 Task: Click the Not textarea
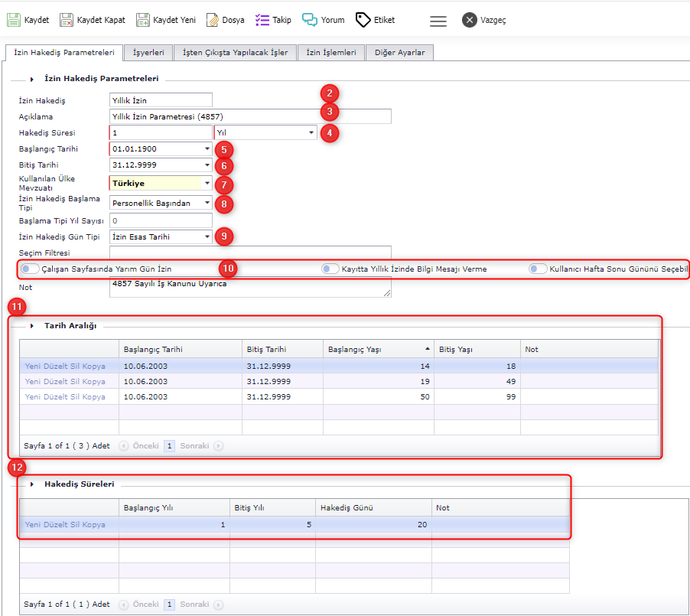[x=250, y=287]
